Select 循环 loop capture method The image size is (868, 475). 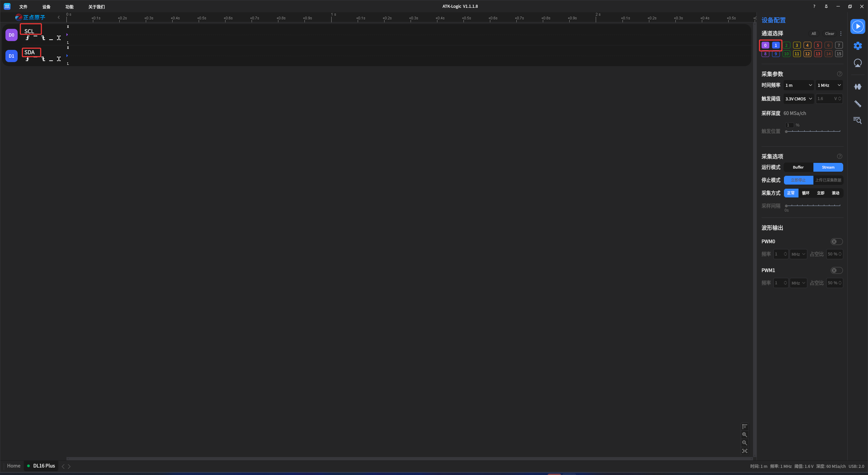pyautogui.click(x=806, y=193)
